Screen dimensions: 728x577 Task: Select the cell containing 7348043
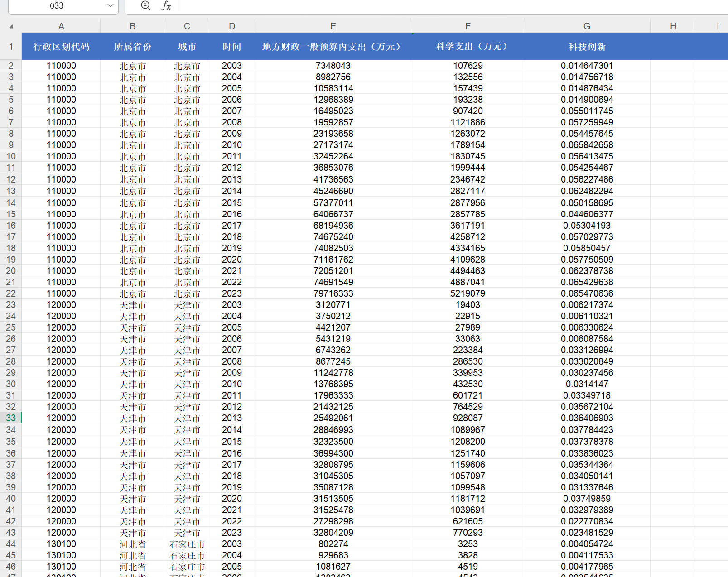333,66
